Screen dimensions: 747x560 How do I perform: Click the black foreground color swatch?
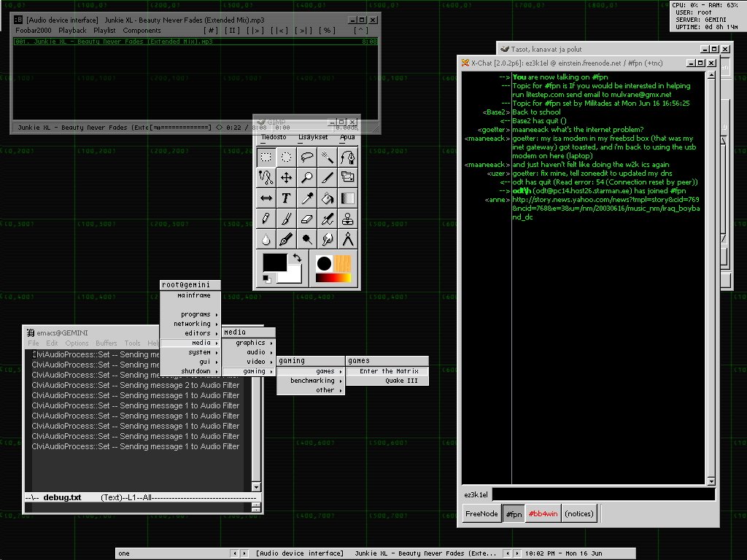click(275, 262)
